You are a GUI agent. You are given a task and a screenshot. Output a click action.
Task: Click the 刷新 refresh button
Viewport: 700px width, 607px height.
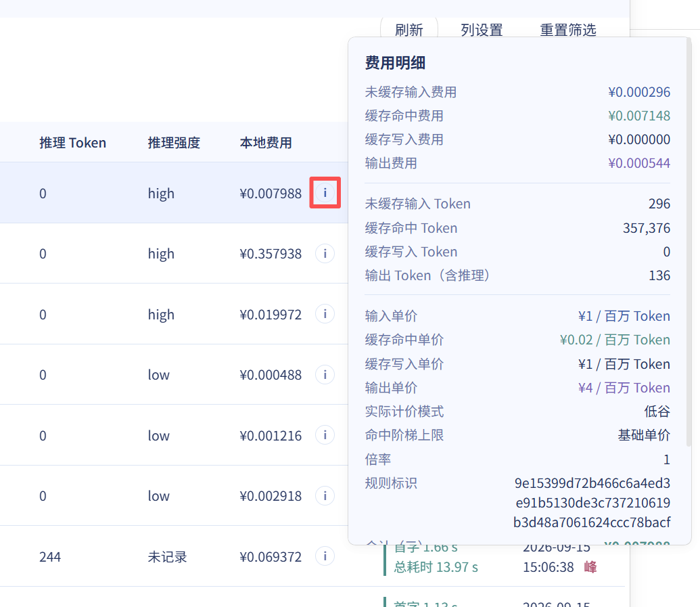pyautogui.click(x=409, y=30)
